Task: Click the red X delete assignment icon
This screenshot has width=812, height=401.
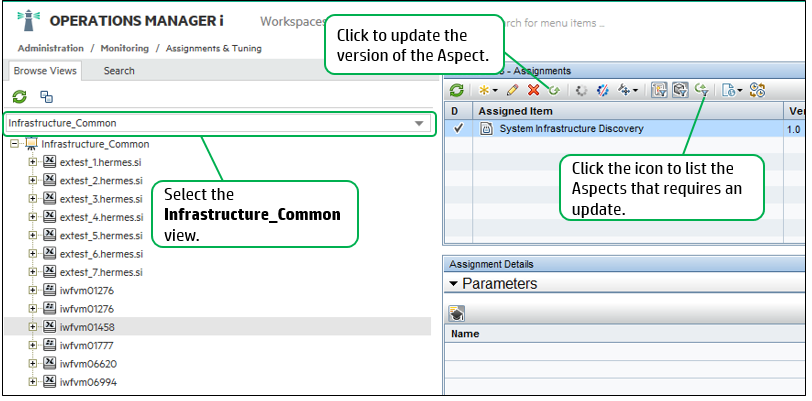Action: click(x=534, y=90)
